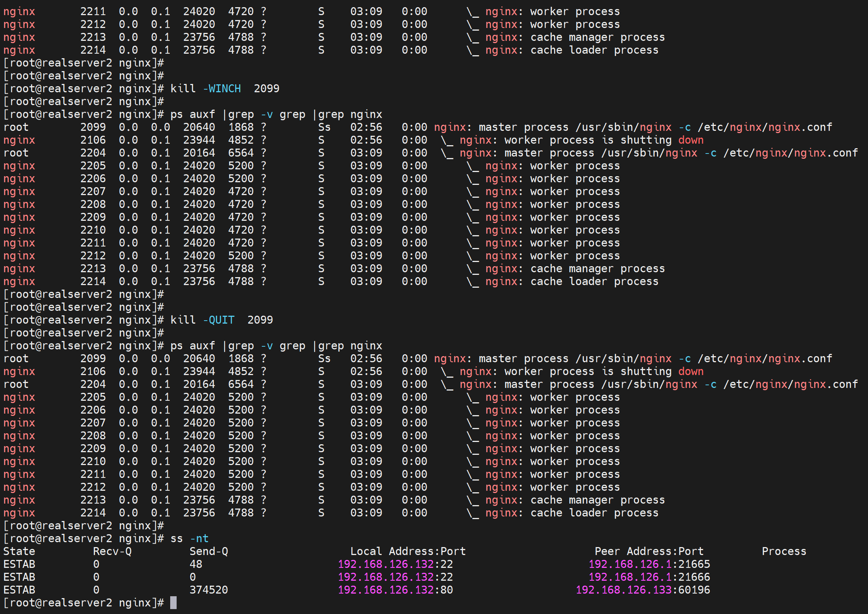Screen dimensions: 868x614
Task: Click the Send-Q column header
Action: (x=209, y=551)
